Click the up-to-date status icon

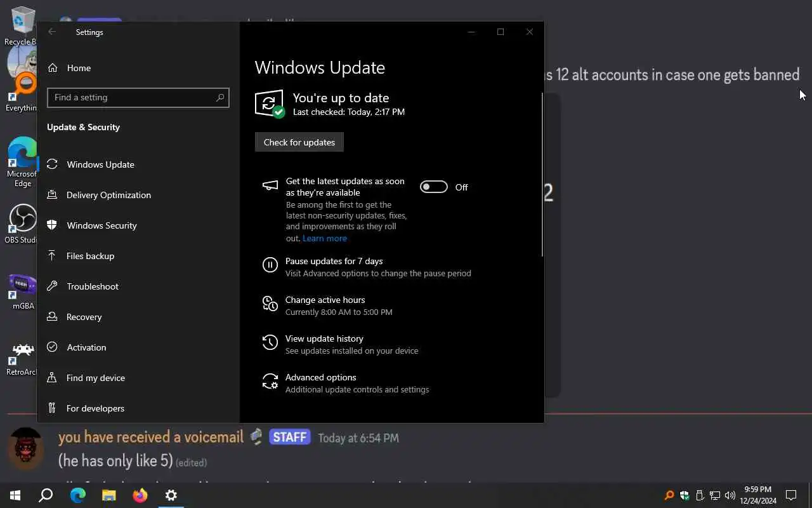click(270, 104)
